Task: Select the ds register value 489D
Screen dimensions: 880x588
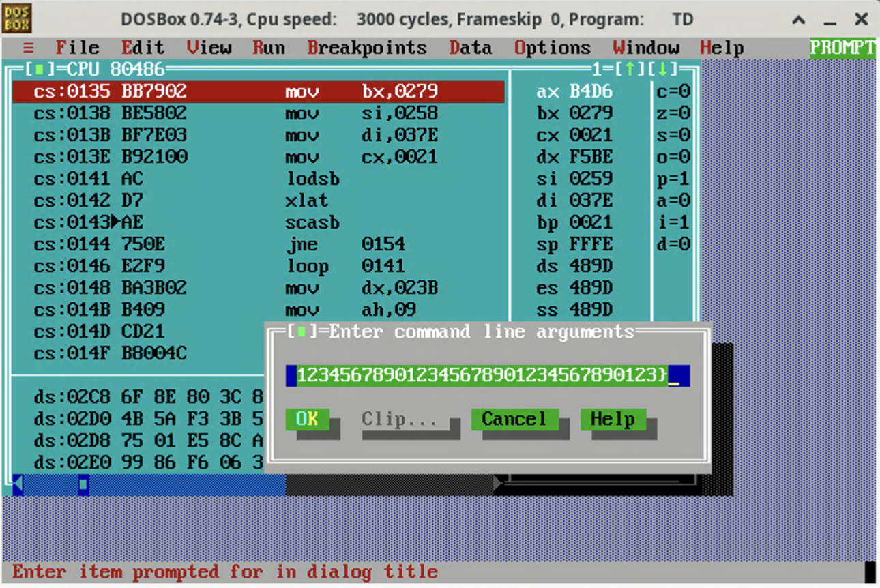Action: (x=591, y=266)
